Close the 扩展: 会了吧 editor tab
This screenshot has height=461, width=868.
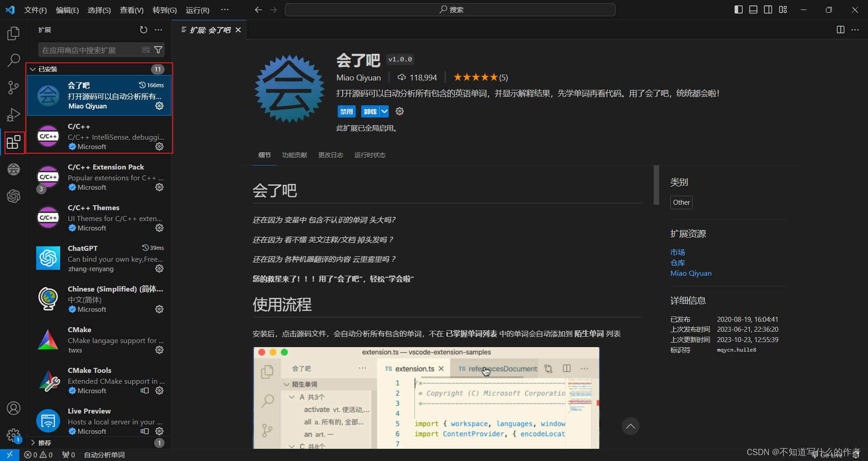[x=238, y=30]
